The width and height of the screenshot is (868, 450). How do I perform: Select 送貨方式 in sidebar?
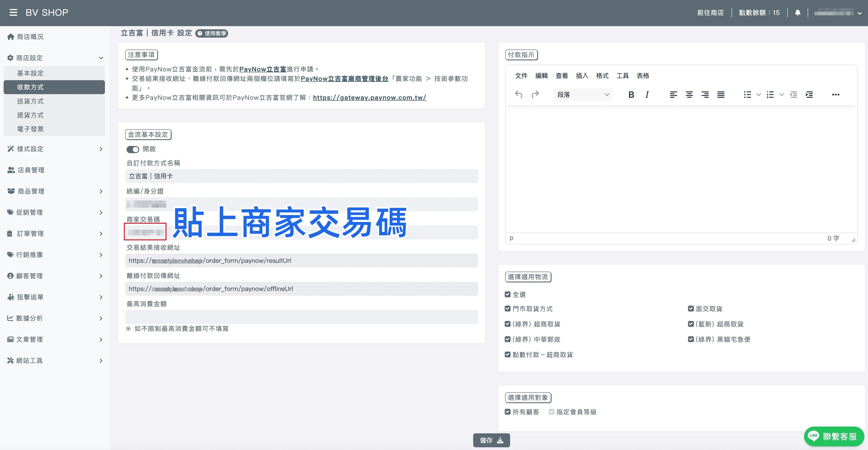coord(55,101)
